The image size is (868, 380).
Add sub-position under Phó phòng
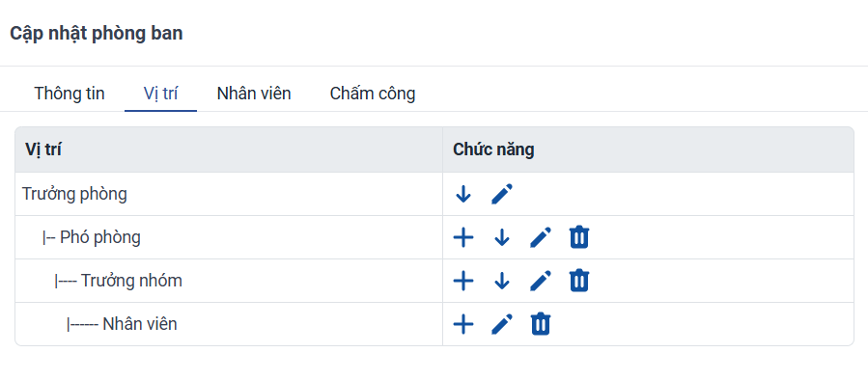pos(463,237)
